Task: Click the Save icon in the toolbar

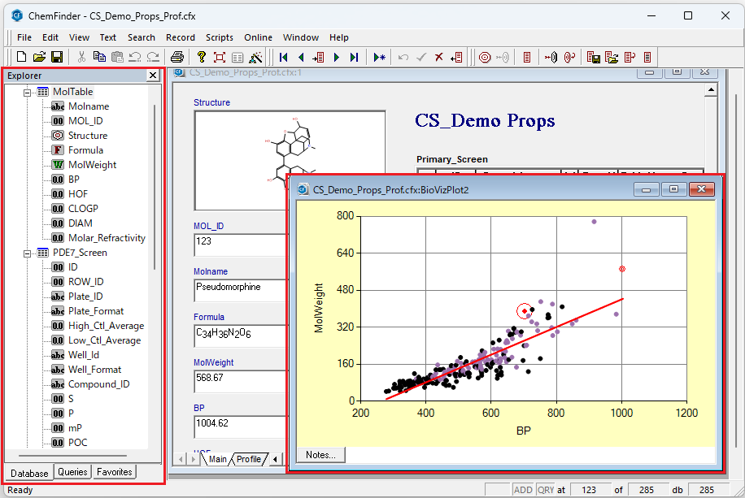Action: pyautogui.click(x=57, y=57)
